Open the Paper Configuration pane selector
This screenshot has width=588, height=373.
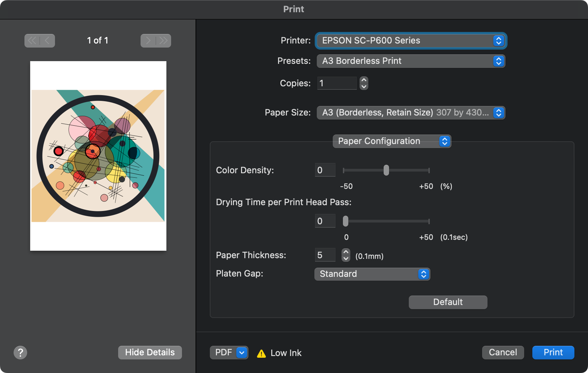click(392, 141)
